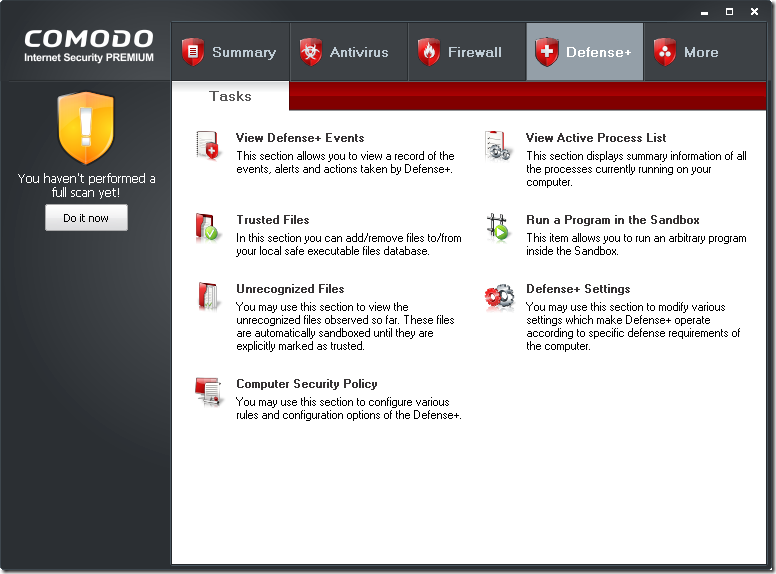Select the Defense+ tab
The width and height of the screenshot is (776, 574).
(x=584, y=51)
